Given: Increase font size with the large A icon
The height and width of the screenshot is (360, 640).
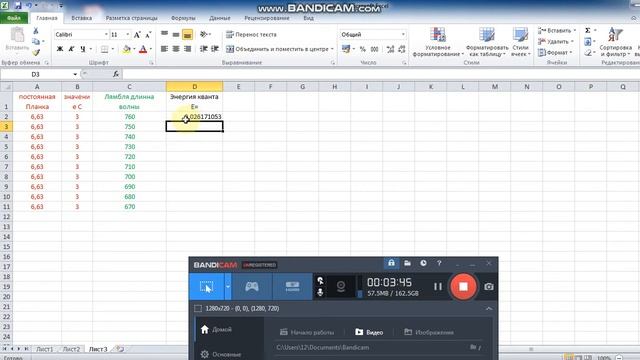Looking at the screenshot, I should 137,35.
